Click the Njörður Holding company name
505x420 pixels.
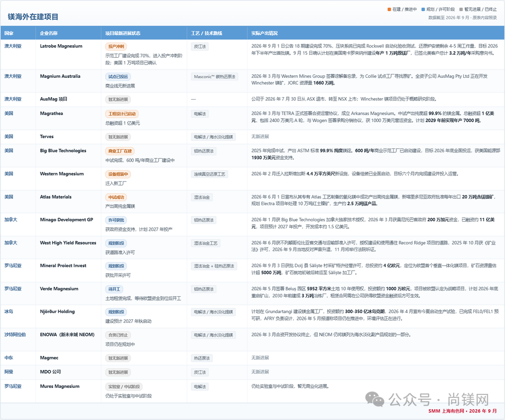click(57, 312)
